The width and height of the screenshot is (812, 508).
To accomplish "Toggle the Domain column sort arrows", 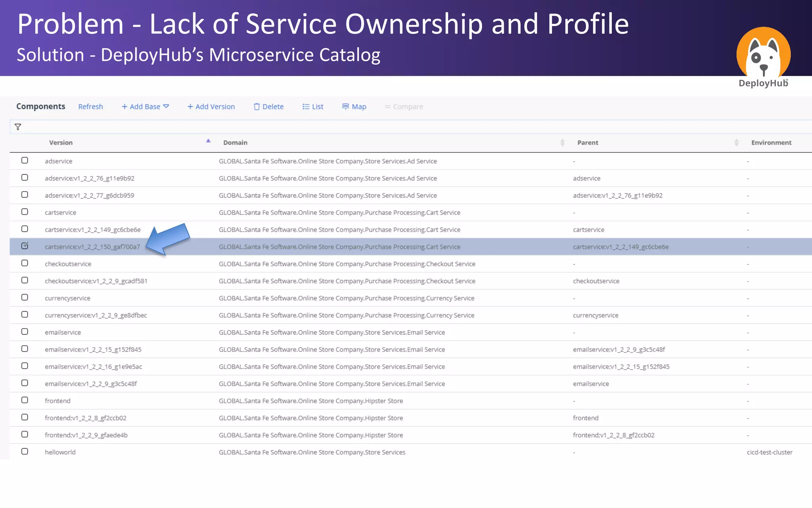I will point(562,142).
